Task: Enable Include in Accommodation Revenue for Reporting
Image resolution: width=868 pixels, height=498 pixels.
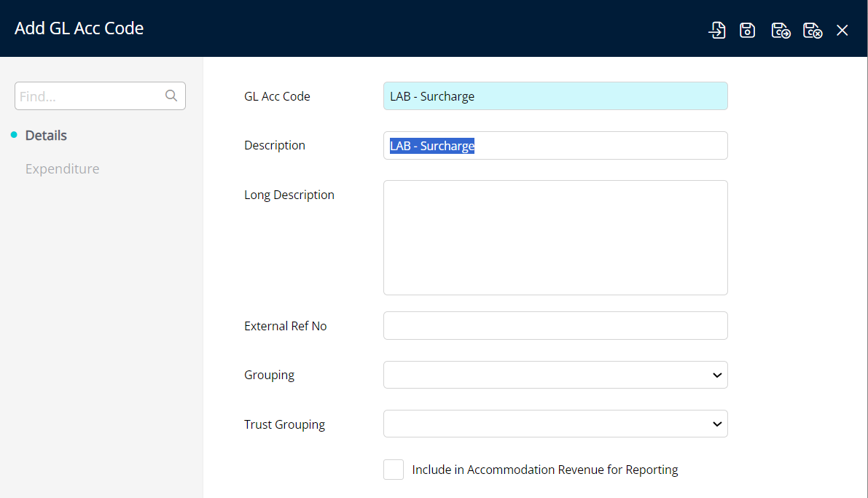Action: 394,470
